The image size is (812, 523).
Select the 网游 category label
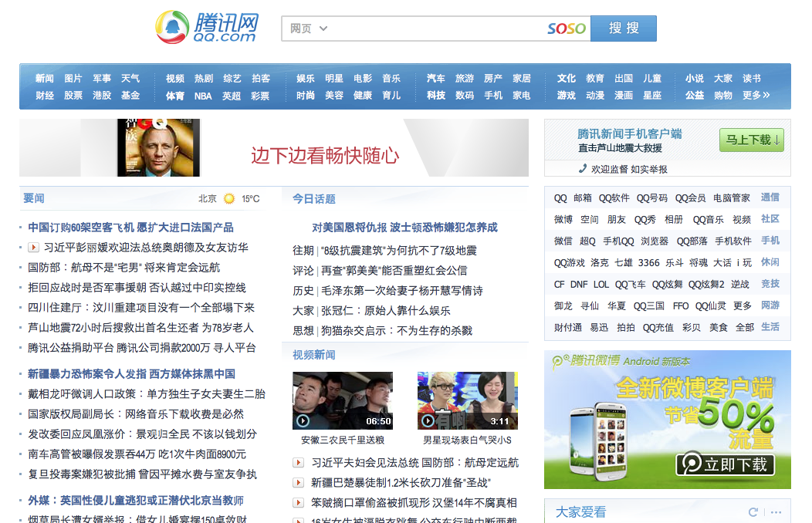(770, 305)
